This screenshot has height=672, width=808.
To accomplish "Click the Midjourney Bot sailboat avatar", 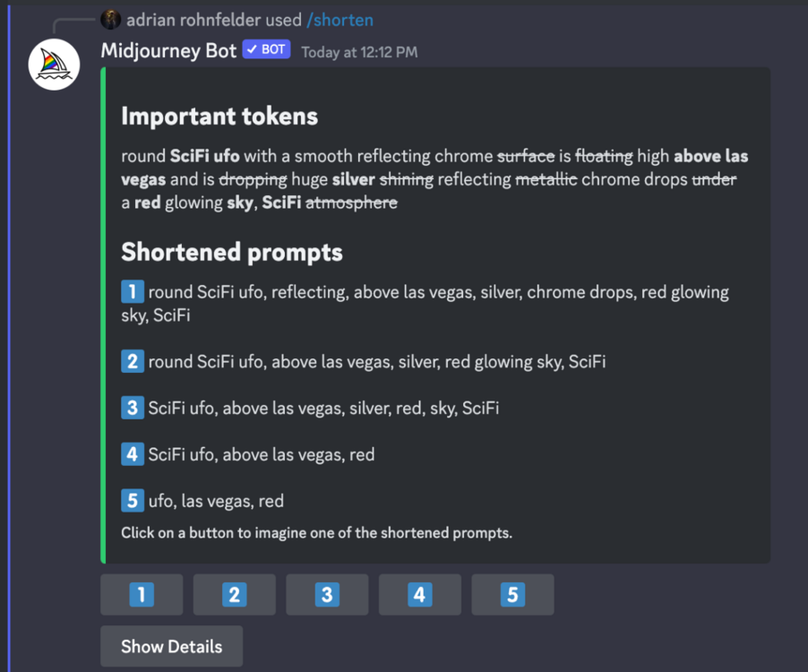I will point(54,64).
